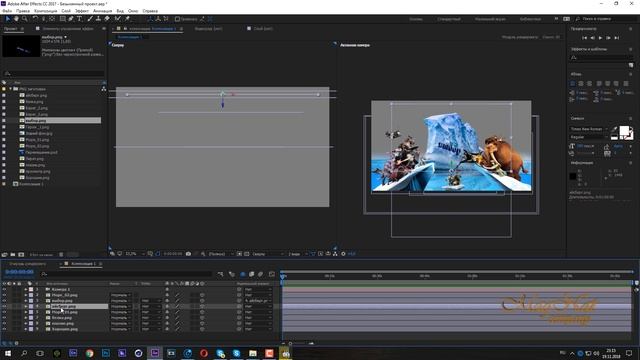Open the Graph Editor in timeline

[x=272, y=274]
